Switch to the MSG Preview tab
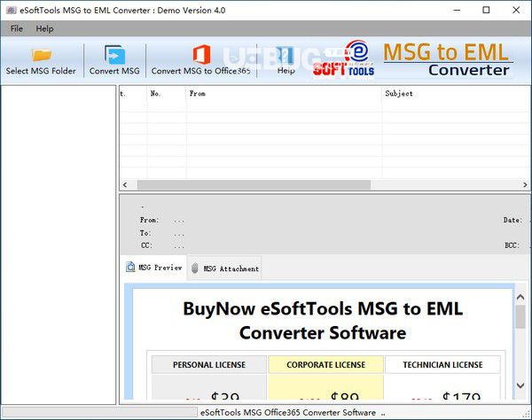 click(x=154, y=268)
